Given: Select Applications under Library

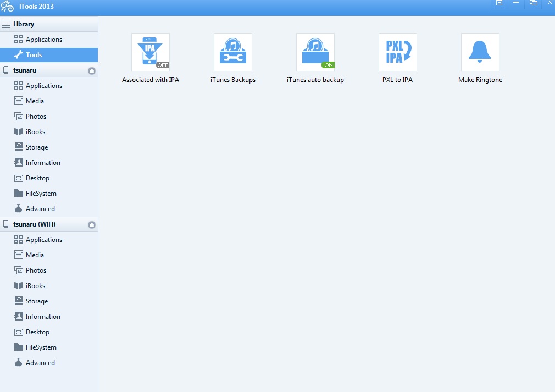Looking at the screenshot, I should pos(49,39).
